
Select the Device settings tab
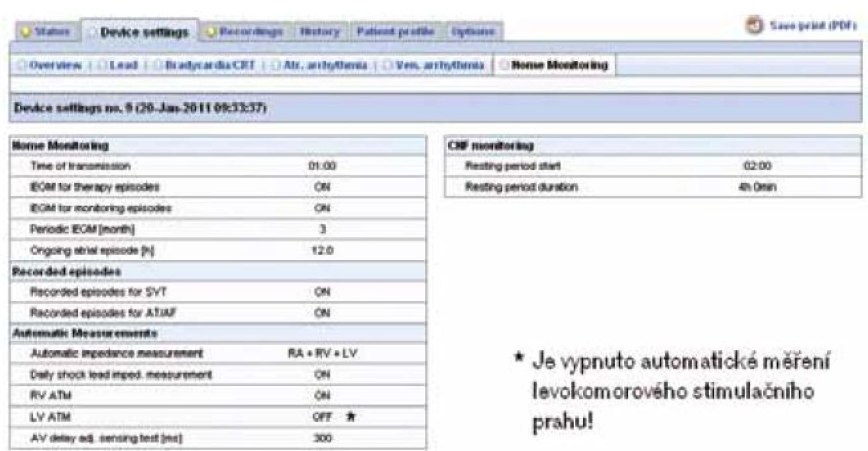(140, 32)
